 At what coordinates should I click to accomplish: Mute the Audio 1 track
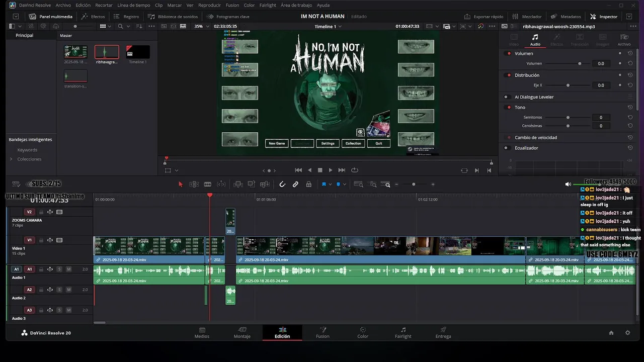[x=69, y=269]
